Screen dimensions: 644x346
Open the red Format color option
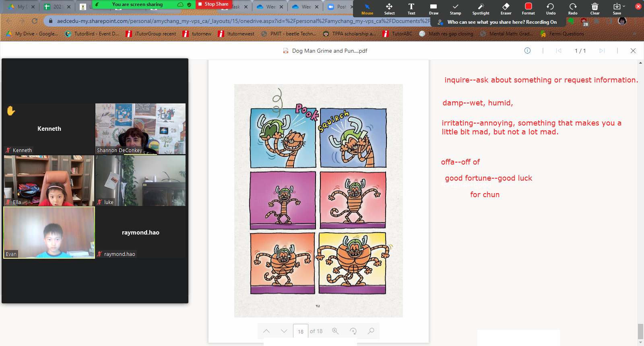(528, 9)
